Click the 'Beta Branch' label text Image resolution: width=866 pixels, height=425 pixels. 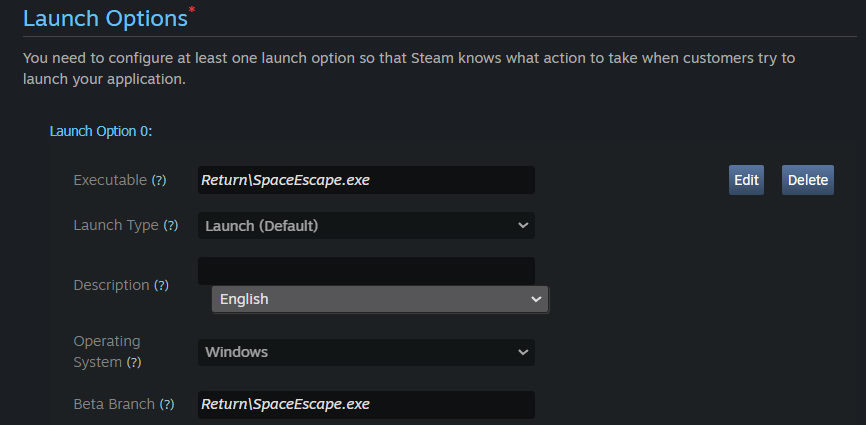(114, 405)
